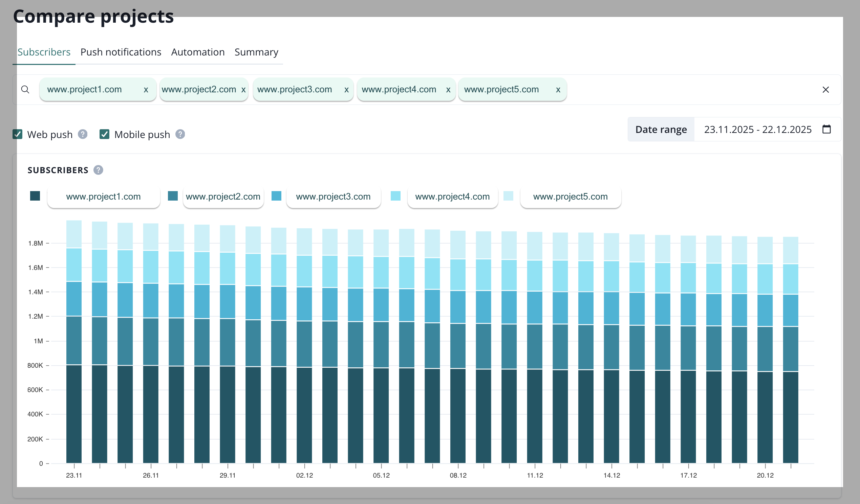Click www.project4.com legend button
This screenshot has width=860, height=504.
452,197
